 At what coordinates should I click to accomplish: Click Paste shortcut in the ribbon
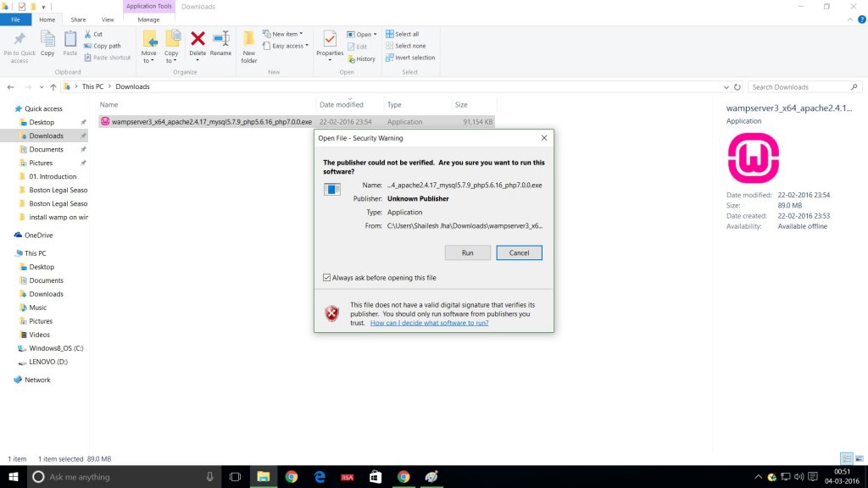tap(108, 58)
